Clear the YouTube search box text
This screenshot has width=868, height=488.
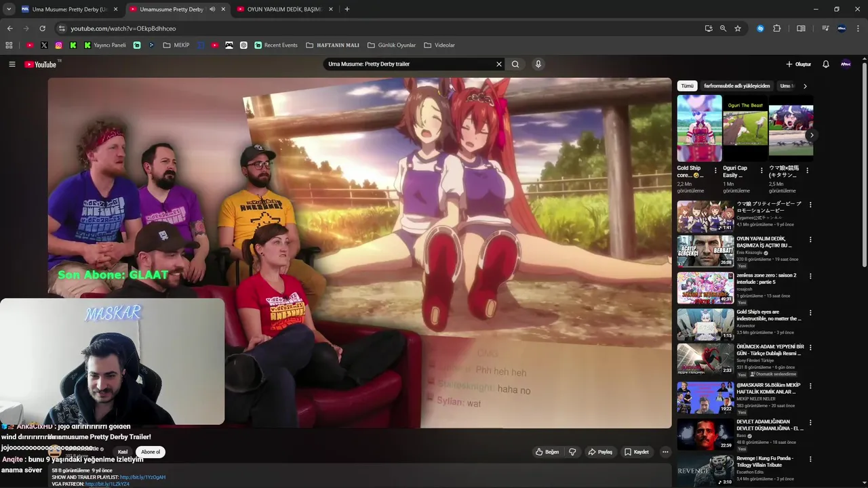tap(499, 64)
